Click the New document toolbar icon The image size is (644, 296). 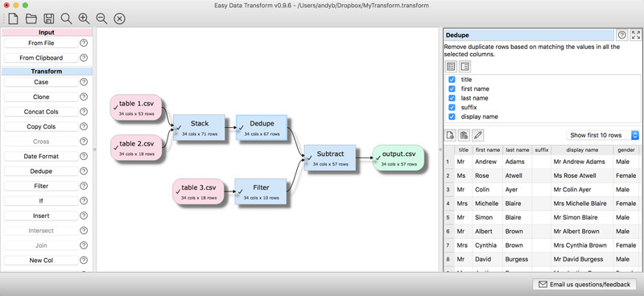(13, 18)
